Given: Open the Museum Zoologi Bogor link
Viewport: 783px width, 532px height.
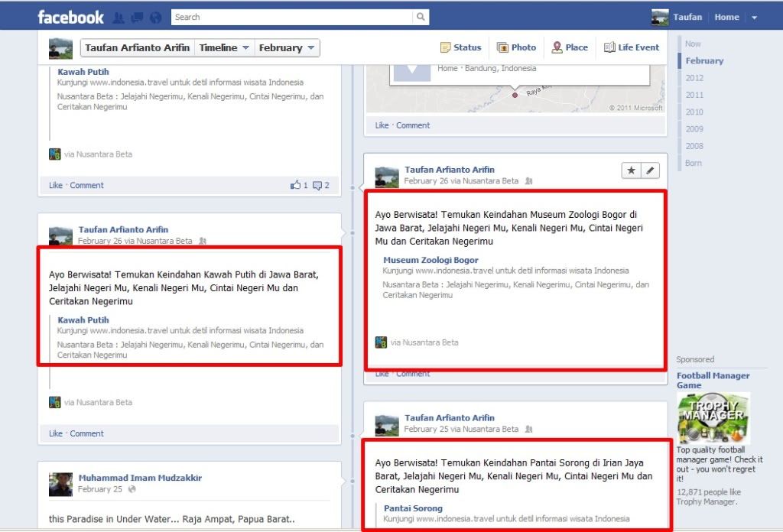Looking at the screenshot, I should point(430,260).
